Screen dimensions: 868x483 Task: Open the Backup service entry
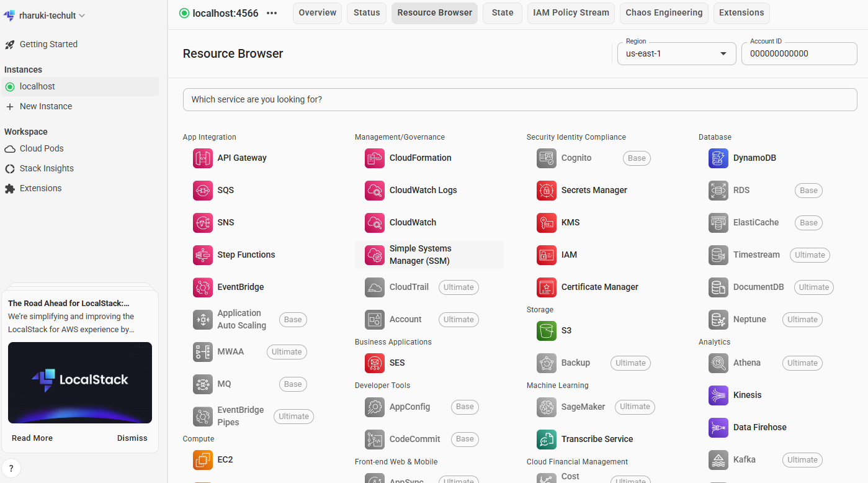[576, 363]
